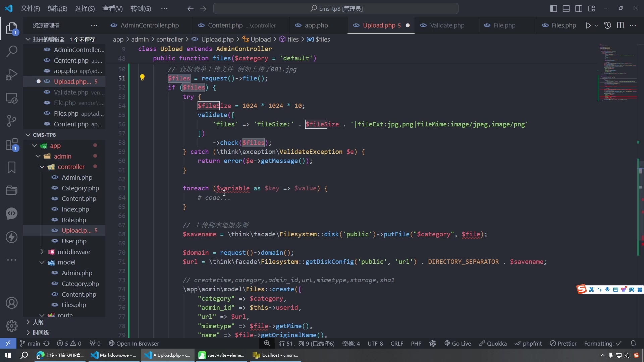
Task: Toggle the secondary sidebar visibility
Action: 579,9
